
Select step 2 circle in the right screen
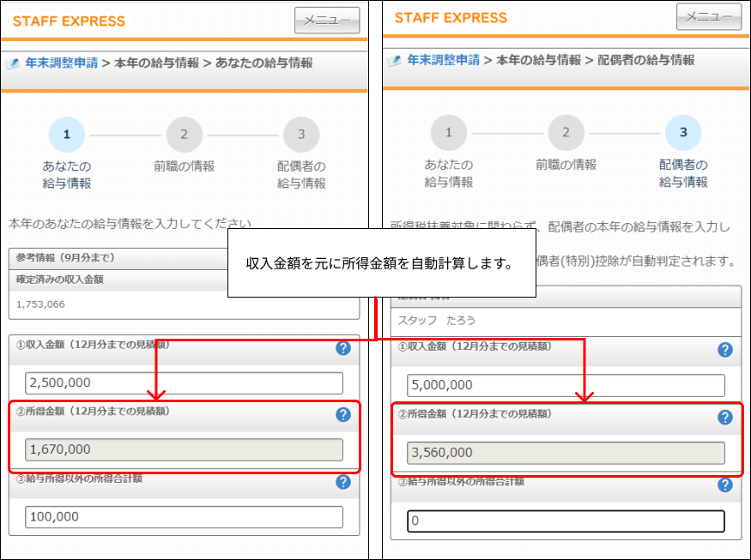[566, 133]
